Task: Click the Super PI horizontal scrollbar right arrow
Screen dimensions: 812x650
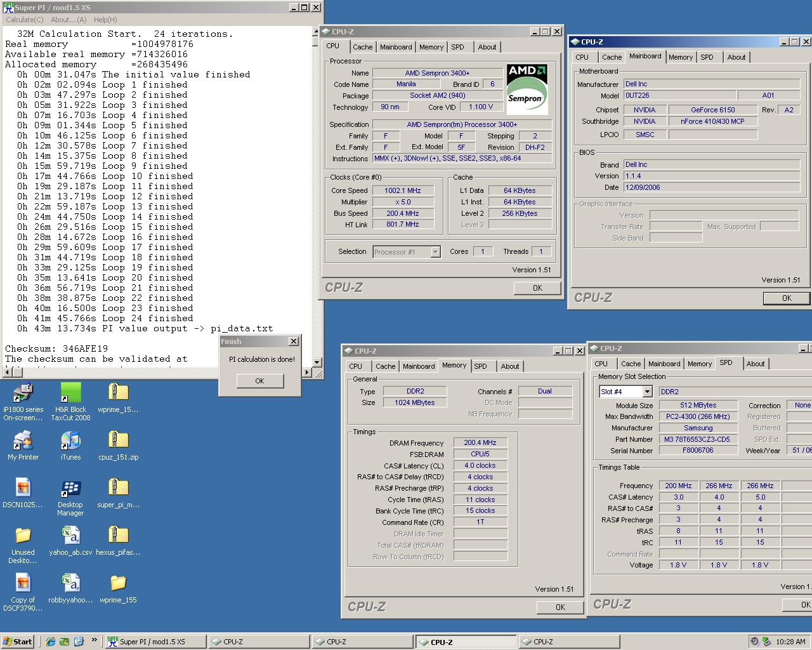Action: (308, 372)
